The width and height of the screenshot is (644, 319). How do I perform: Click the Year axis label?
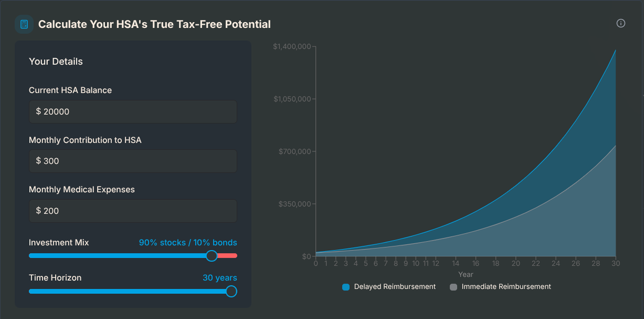coord(465,274)
